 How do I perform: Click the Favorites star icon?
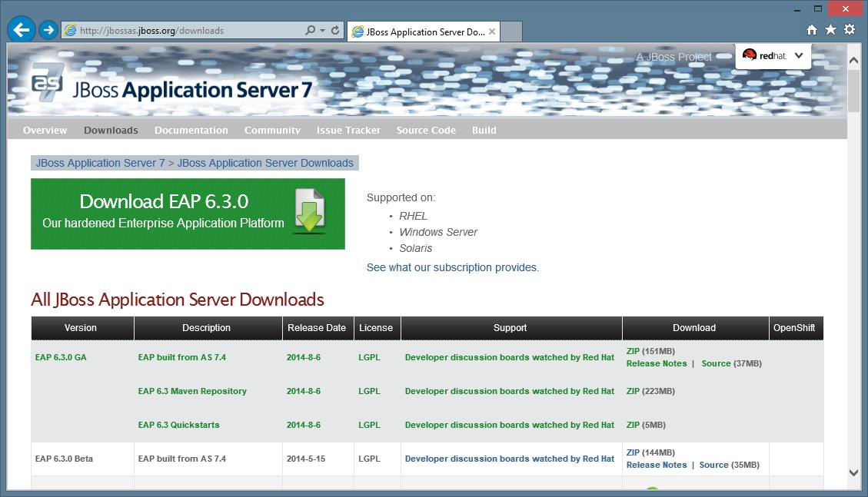[830, 30]
